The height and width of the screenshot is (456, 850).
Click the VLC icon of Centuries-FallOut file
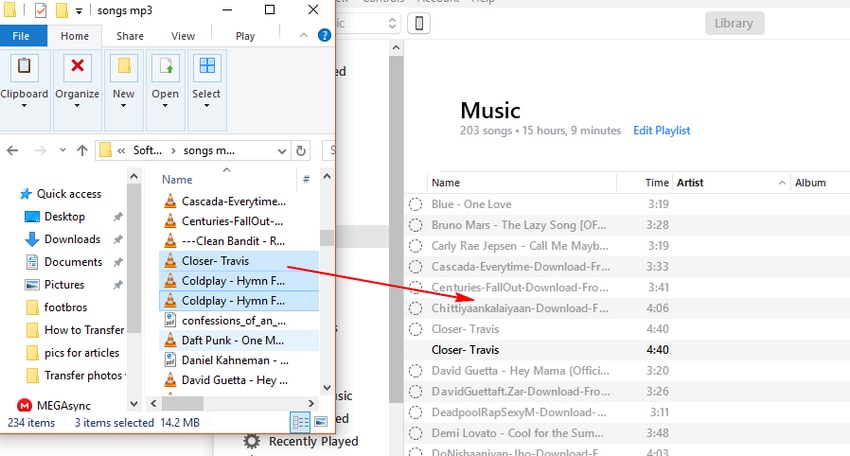170,221
